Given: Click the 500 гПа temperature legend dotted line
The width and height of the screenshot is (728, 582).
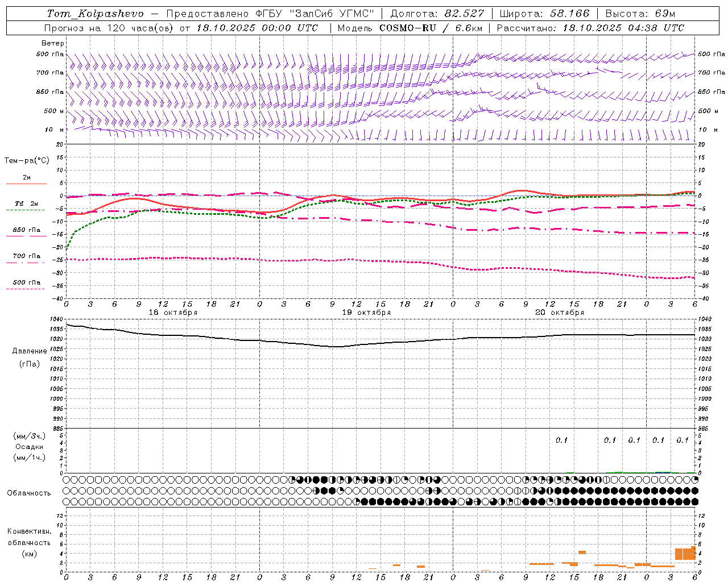Looking at the screenshot, I should [25, 289].
